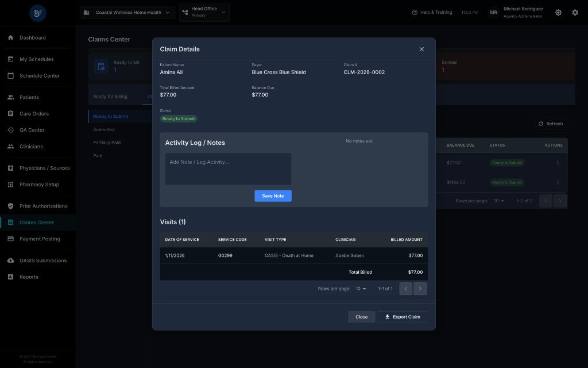Image resolution: width=588 pixels, height=368 pixels.
Task: Click the Ready to bill clipboard icon
Action: click(101, 67)
